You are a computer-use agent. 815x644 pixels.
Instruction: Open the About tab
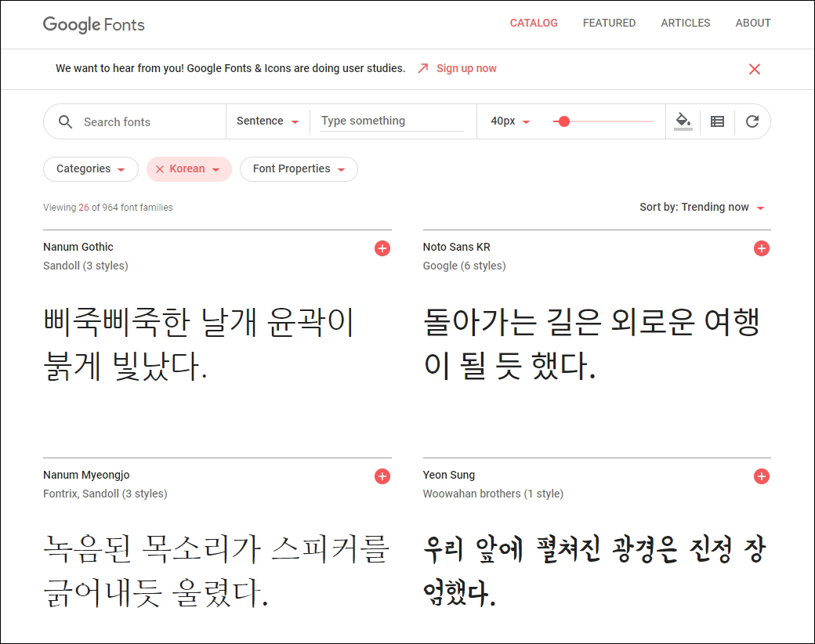pyautogui.click(x=752, y=23)
